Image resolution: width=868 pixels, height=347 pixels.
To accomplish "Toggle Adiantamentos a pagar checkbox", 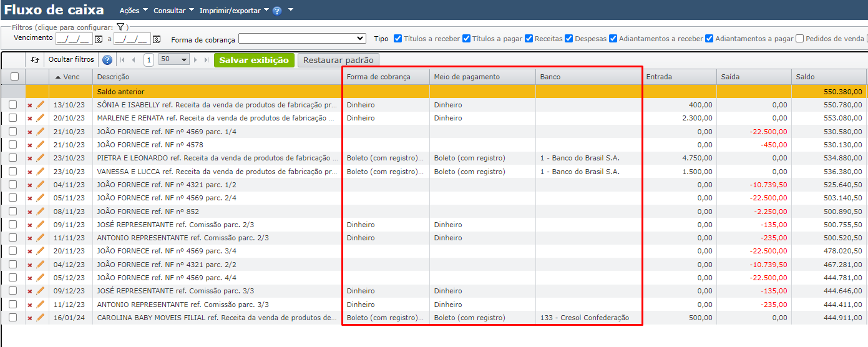I will coord(709,39).
